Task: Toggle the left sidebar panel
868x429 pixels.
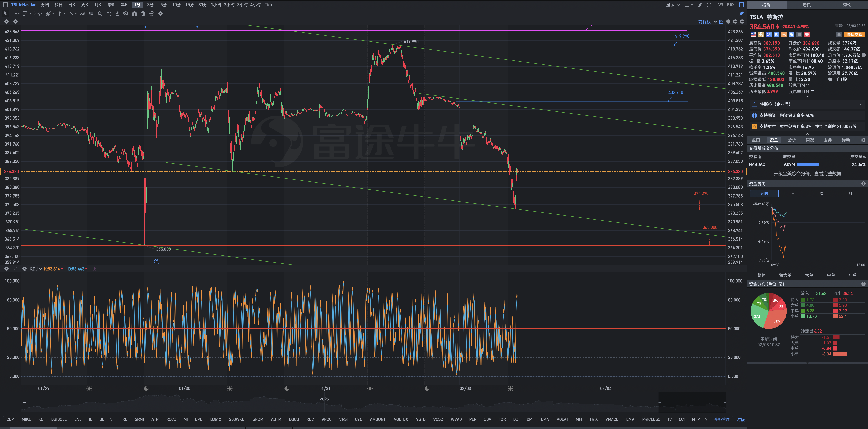Action: (5, 5)
